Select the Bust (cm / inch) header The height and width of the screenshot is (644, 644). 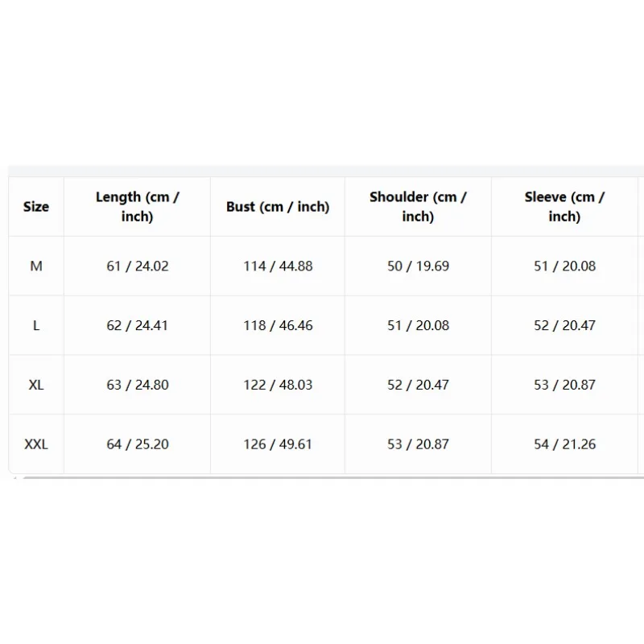click(278, 207)
